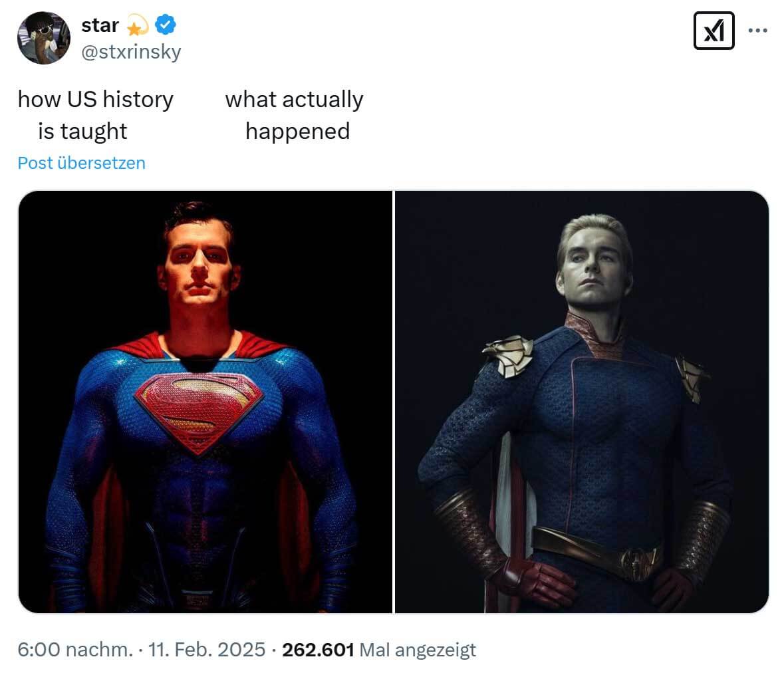Click the "Mal angezeigt" views label
This screenshot has height=673, width=784.
pyautogui.click(x=418, y=650)
